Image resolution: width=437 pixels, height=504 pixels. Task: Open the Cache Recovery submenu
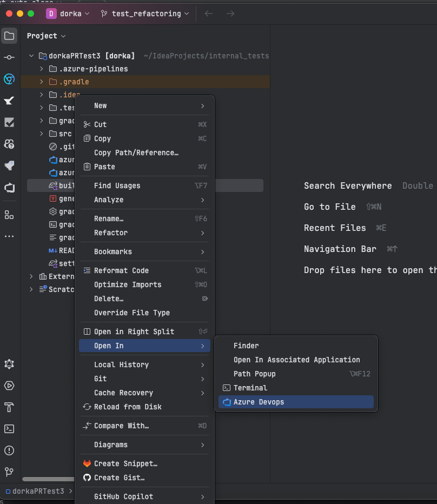pos(144,393)
